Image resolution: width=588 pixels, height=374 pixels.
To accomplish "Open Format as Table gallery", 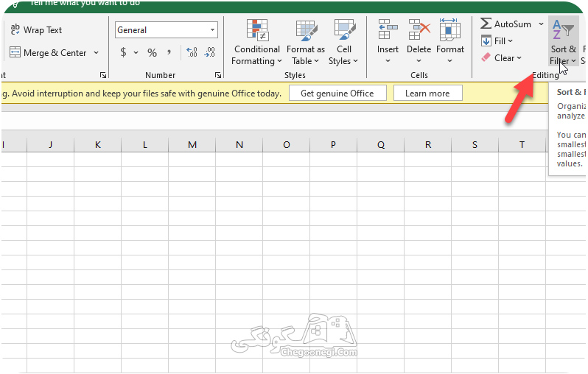I will coord(306,42).
